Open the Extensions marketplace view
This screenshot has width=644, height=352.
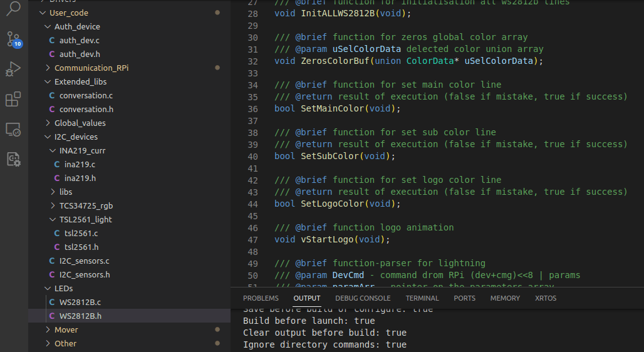(x=14, y=100)
